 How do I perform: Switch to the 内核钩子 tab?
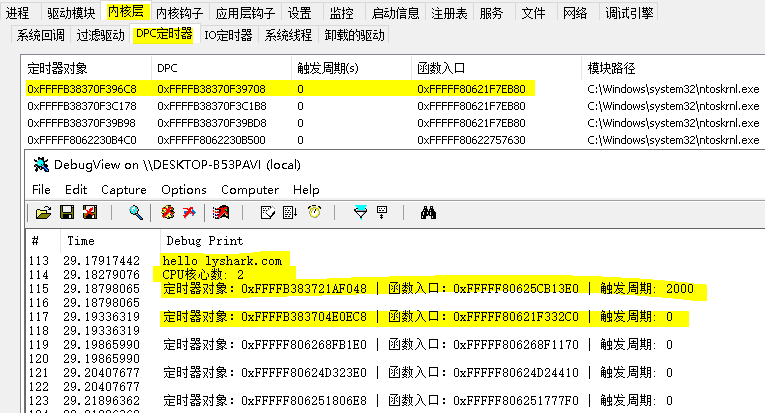pos(179,13)
